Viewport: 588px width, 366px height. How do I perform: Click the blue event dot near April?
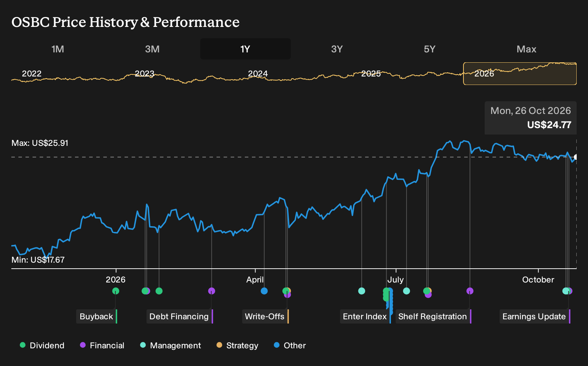point(264,291)
